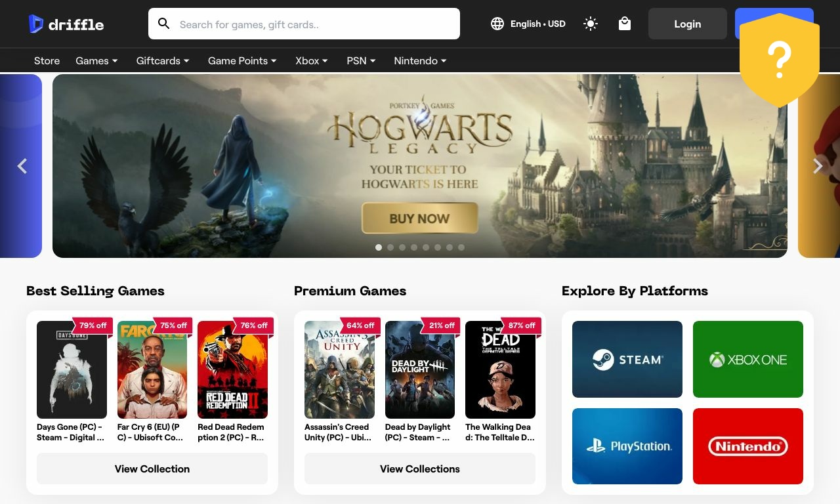Click the Premium Games heading
840x504 pixels.
(350, 291)
